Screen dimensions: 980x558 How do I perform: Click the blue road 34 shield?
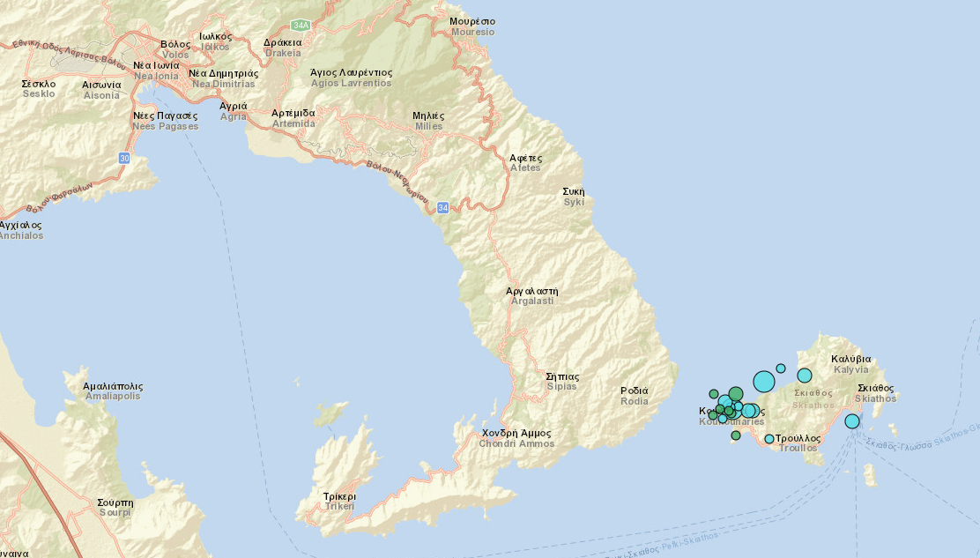point(442,207)
